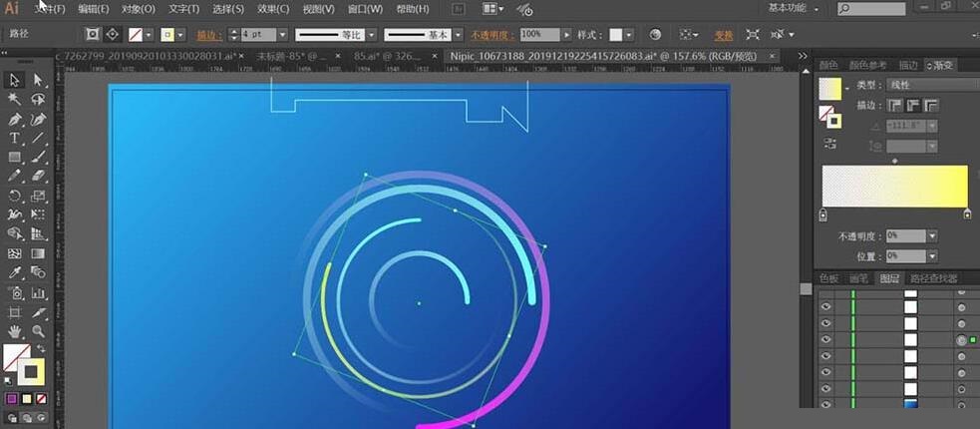The height and width of the screenshot is (429, 980).
Task: Select the Pencil tool
Action: pyautogui.click(x=14, y=176)
